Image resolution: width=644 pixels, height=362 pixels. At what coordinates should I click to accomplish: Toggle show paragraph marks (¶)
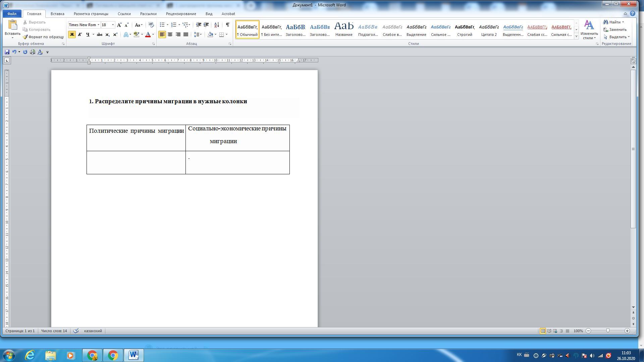tap(228, 25)
